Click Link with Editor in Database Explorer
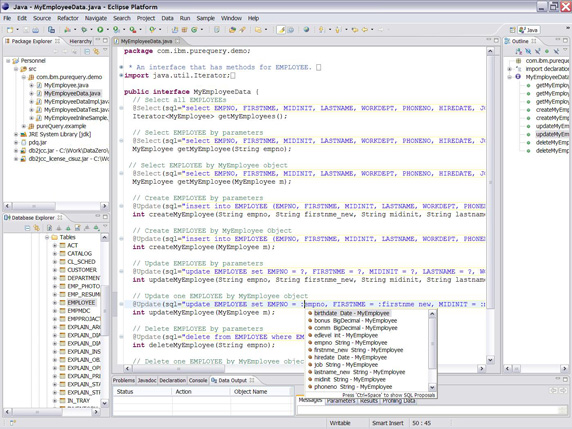 (36, 228)
